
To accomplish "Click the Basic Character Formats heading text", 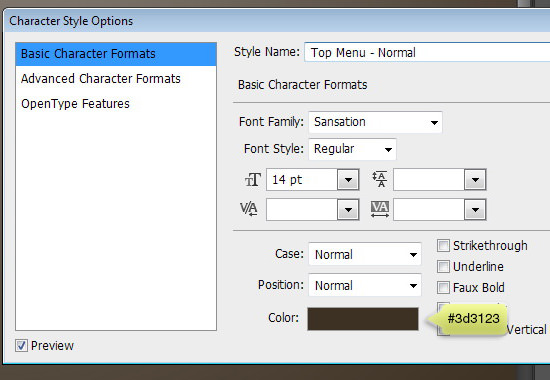I will click(x=302, y=85).
